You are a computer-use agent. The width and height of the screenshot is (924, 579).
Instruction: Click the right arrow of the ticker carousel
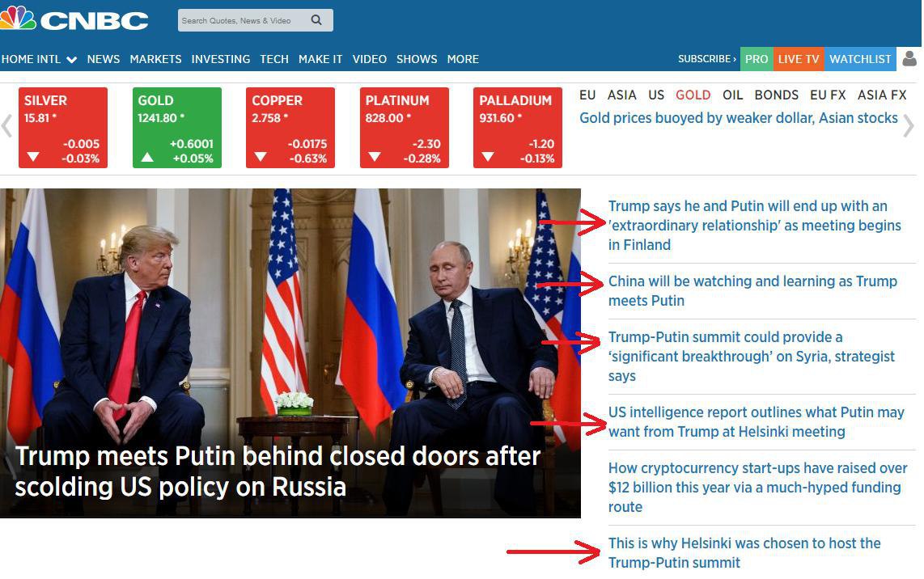[x=909, y=125]
